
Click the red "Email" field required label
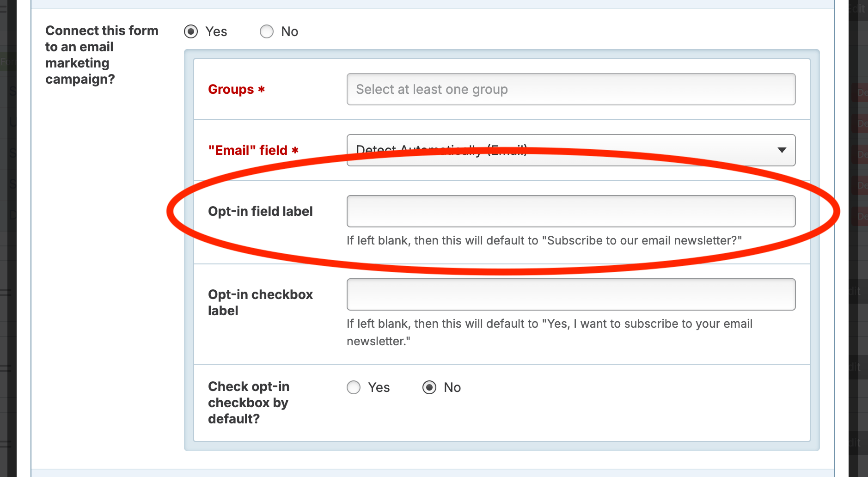(x=253, y=150)
